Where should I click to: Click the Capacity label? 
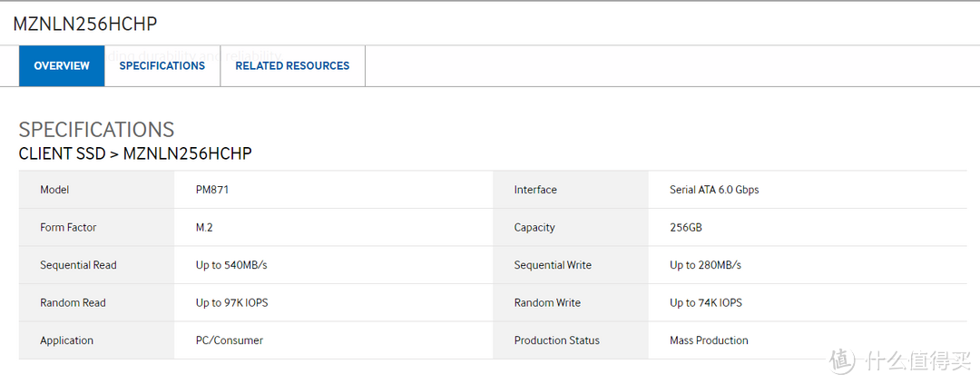534,228
